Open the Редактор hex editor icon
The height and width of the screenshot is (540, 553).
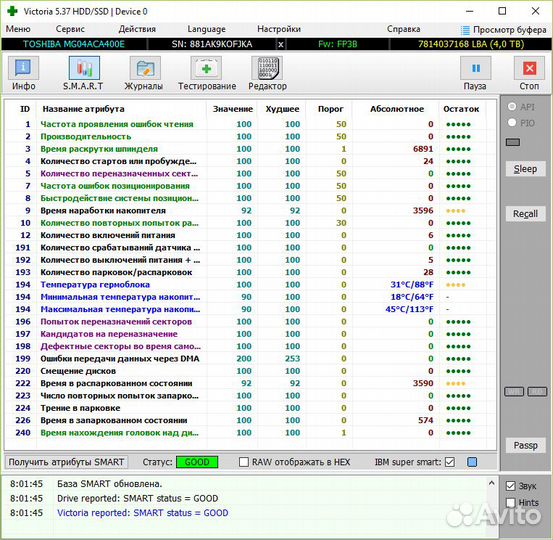[267, 68]
